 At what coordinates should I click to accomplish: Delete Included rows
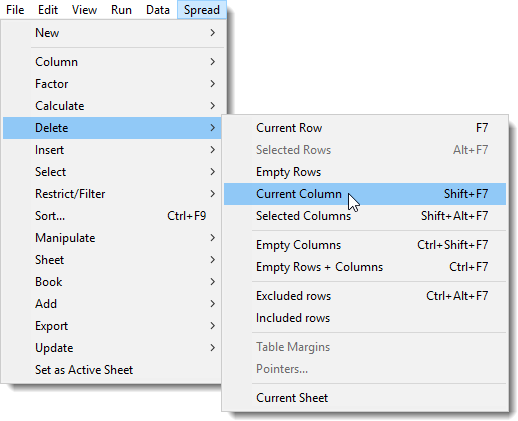click(365, 318)
